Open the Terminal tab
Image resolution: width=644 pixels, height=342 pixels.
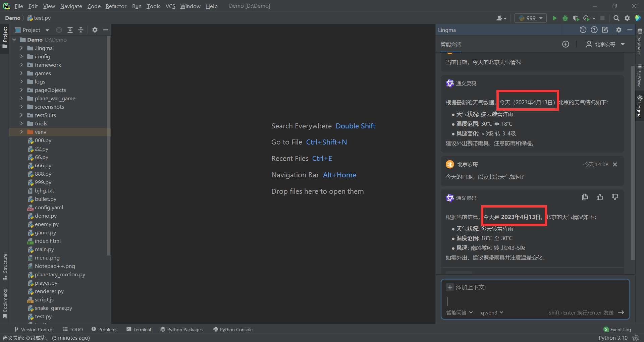point(139,330)
